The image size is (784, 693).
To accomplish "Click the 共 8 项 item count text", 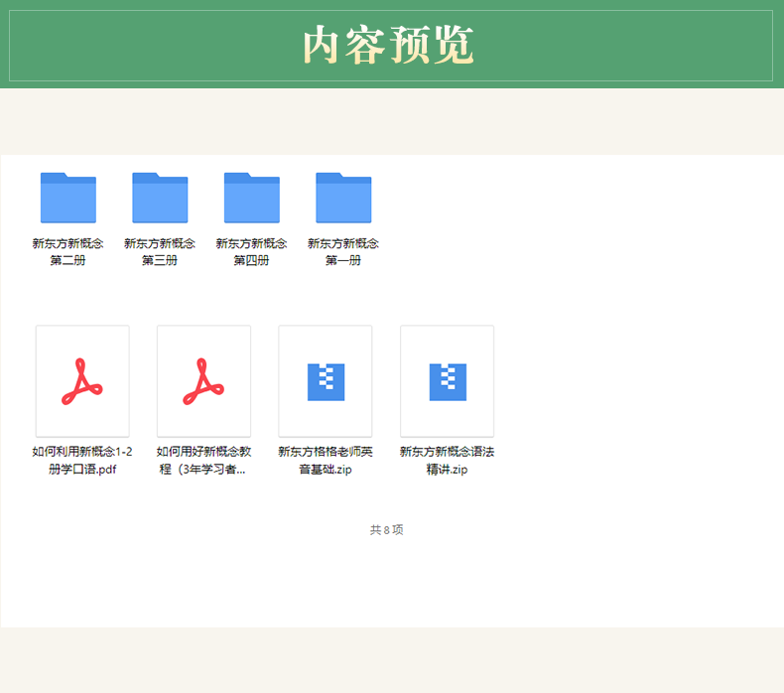I will point(386,530).
